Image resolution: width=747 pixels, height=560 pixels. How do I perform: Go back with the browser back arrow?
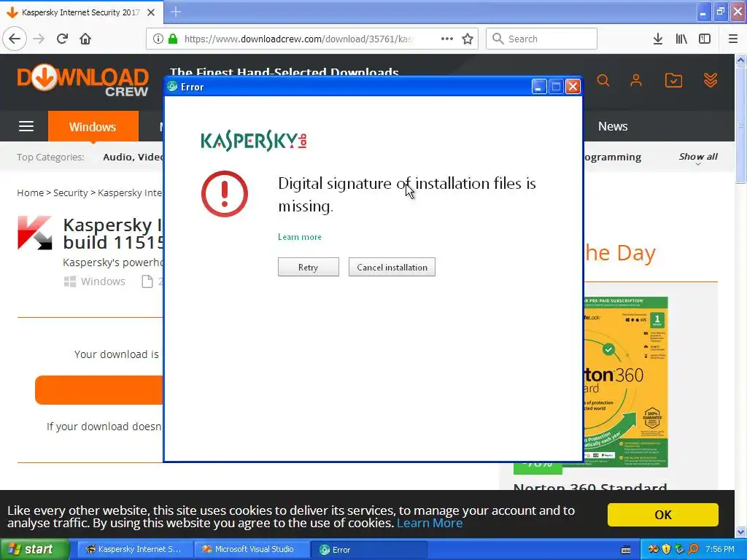coord(15,39)
